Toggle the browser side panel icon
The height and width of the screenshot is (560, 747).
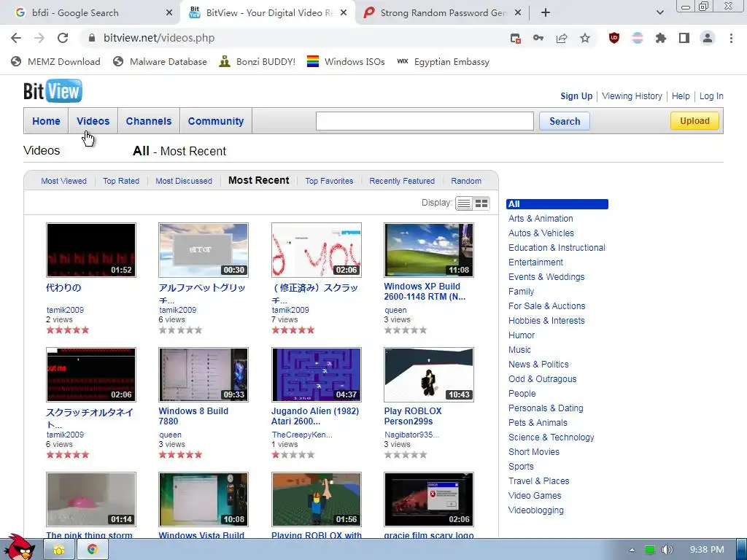coord(684,38)
